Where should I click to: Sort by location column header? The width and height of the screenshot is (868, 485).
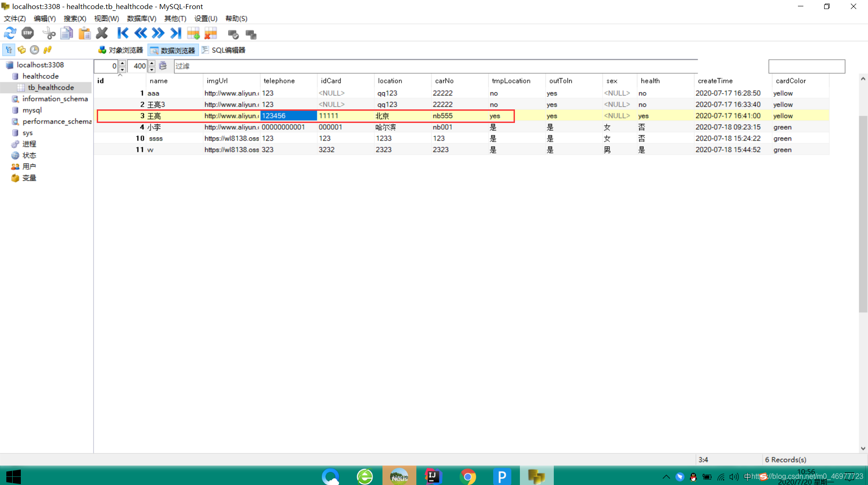(x=402, y=80)
